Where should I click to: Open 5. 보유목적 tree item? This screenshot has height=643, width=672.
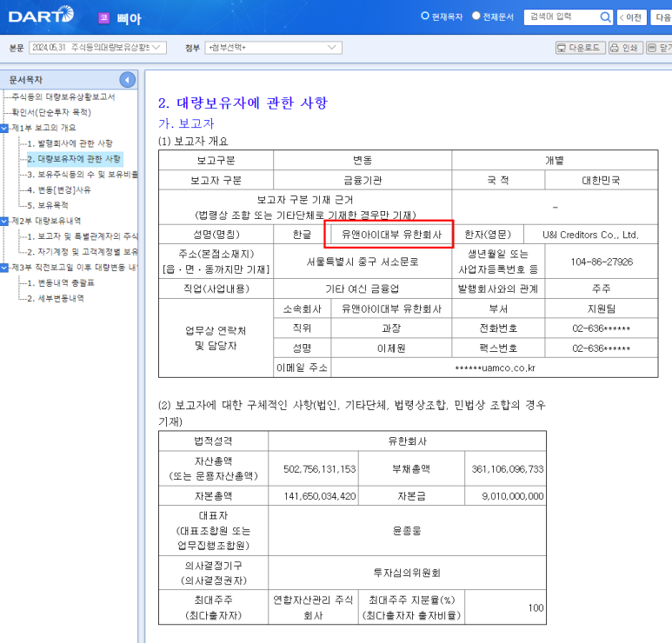coord(48,205)
